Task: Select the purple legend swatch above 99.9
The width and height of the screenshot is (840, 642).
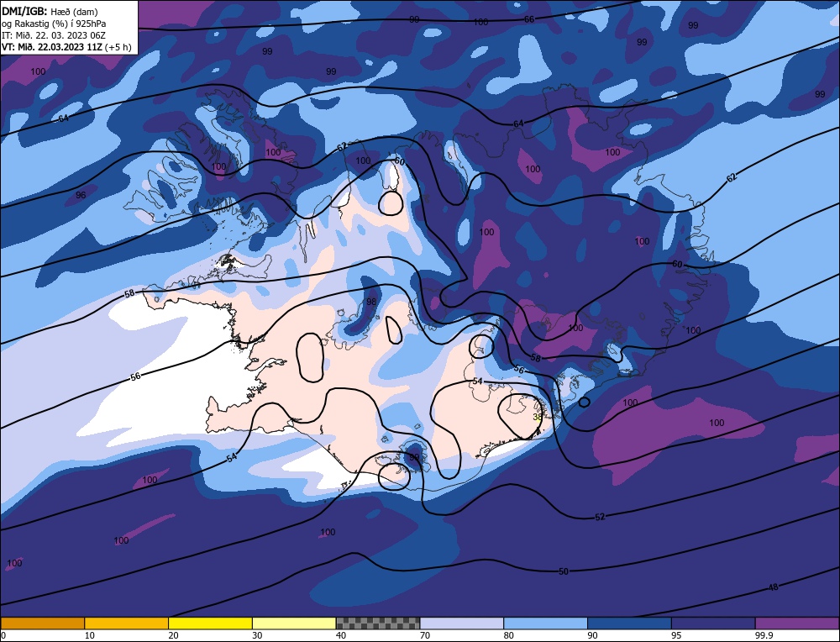Action: click(x=797, y=623)
